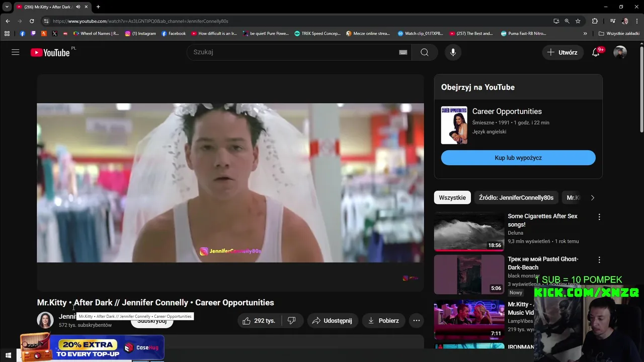Viewport: 644px width, 362px height.
Task: Open the Wheel of Names bookmark
Action: [96, 34]
